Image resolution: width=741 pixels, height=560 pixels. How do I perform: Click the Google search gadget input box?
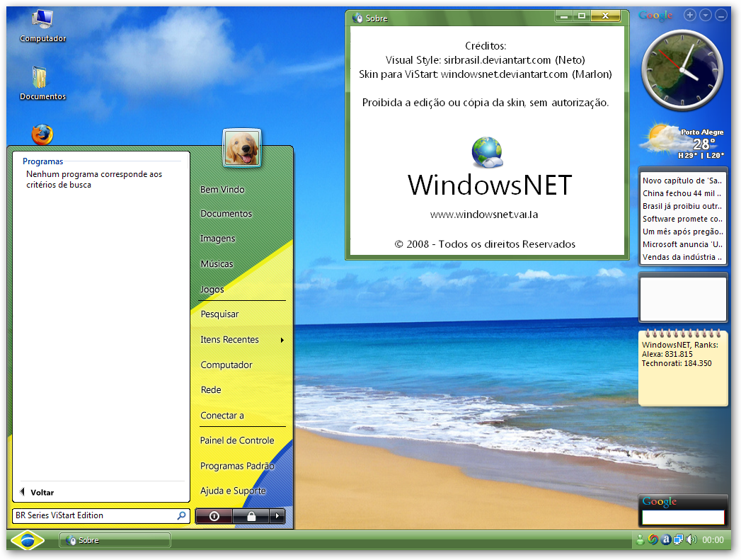(x=683, y=517)
